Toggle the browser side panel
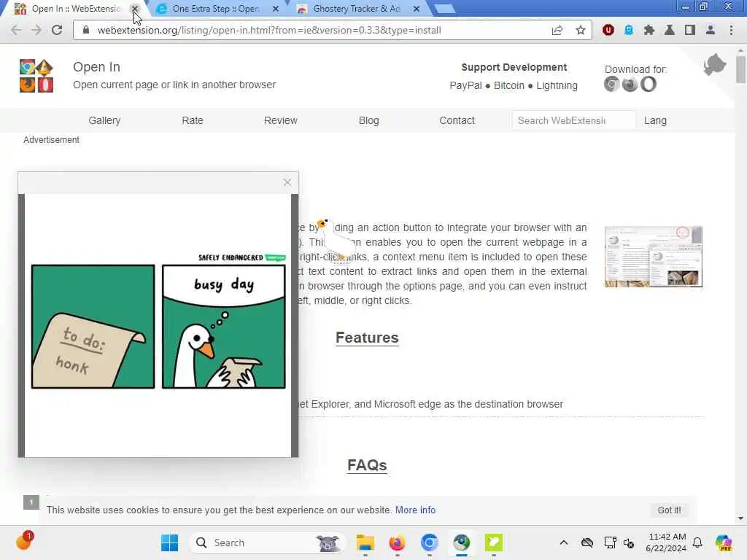Image resolution: width=747 pixels, height=560 pixels. tap(690, 30)
